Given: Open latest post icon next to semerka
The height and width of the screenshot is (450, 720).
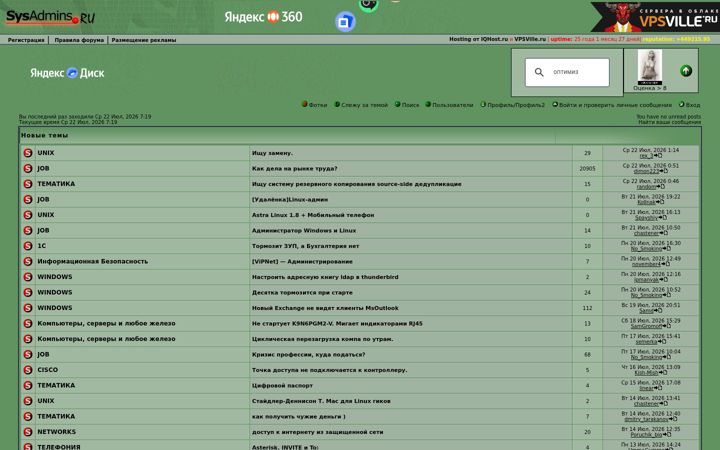Looking at the screenshot, I should [662, 342].
